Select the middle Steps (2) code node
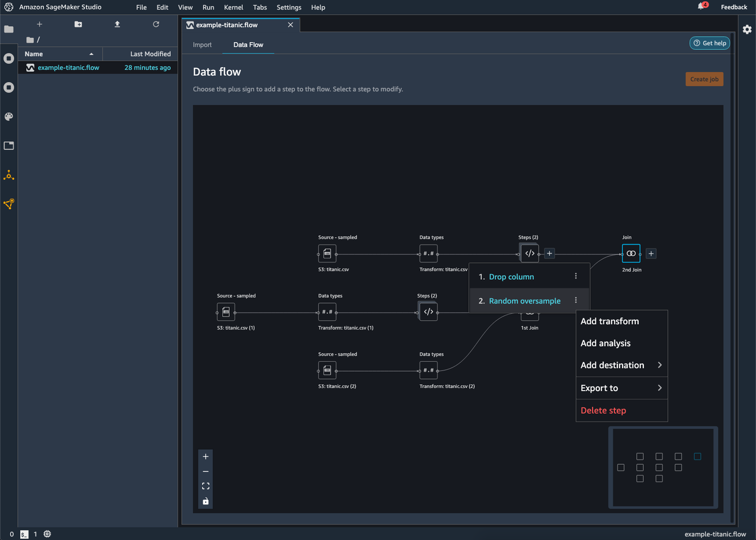This screenshot has width=756, height=540. click(428, 312)
